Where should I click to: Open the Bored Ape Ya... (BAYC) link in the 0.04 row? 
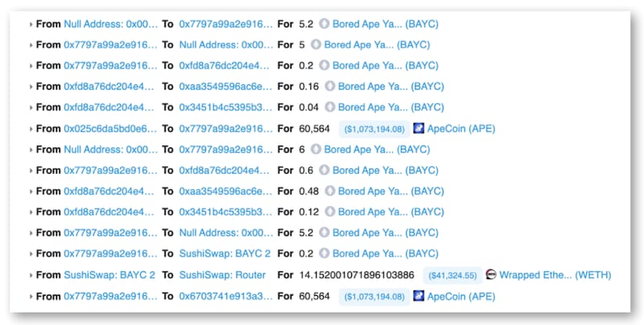tap(391, 107)
